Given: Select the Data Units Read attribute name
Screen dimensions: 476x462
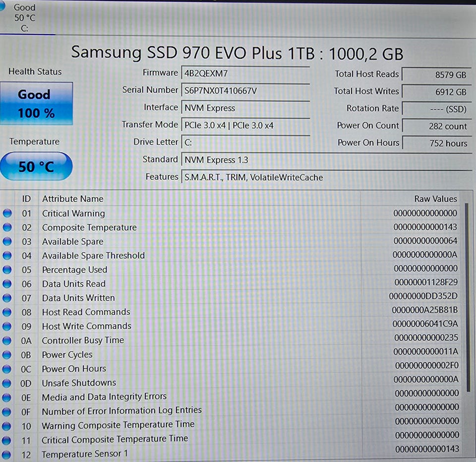Looking at the screenshot, I should [74, 284].
